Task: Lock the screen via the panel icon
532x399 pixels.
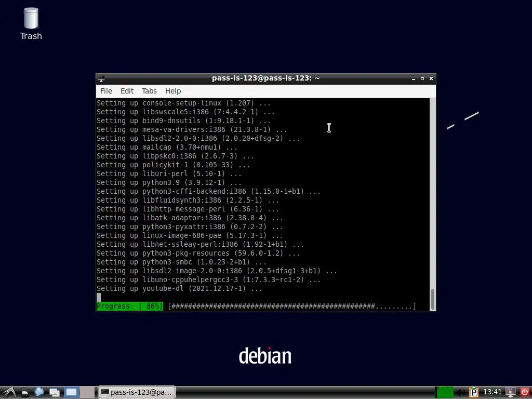Action: tap(510, 393)
